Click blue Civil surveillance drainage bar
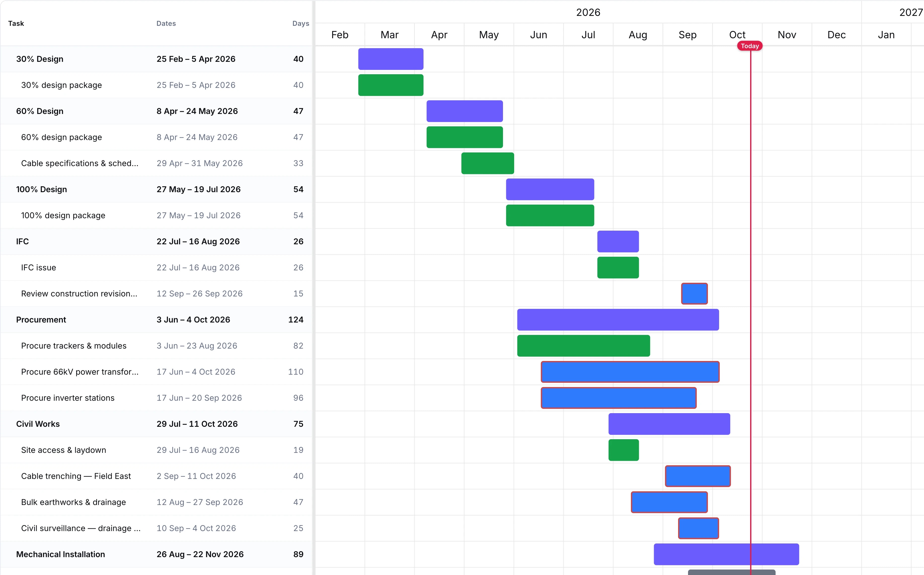 pyautogui.click(x=698, y=528)
